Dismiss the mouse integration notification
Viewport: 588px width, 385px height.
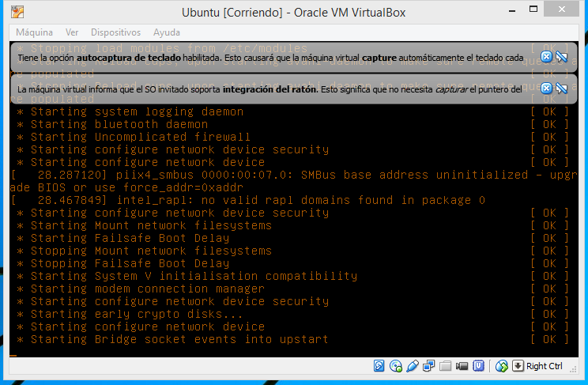tap(546, 89)
